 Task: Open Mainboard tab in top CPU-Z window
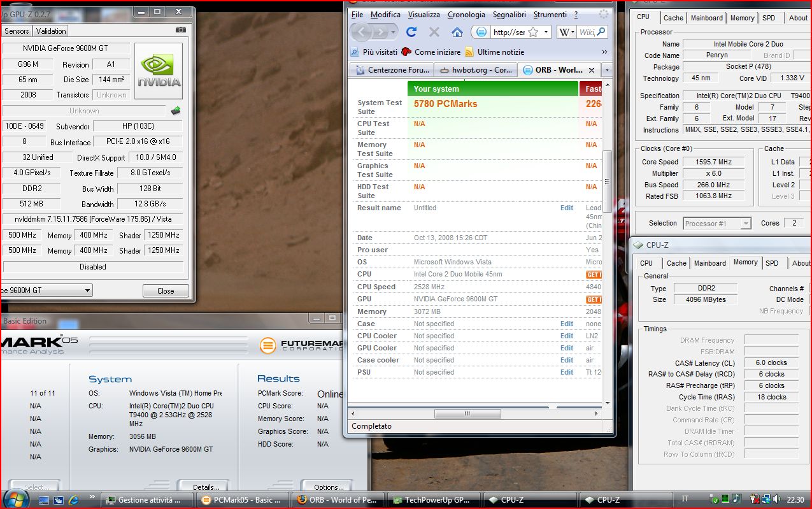[x=707, y=18]
